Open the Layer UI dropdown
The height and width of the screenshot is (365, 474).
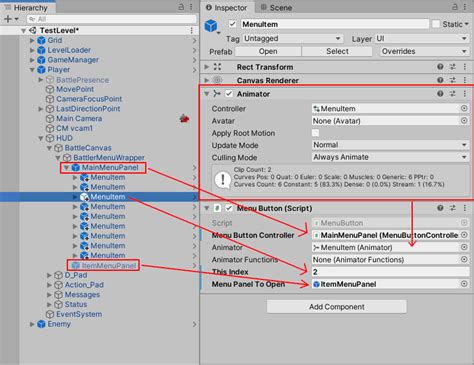point(422,39)
